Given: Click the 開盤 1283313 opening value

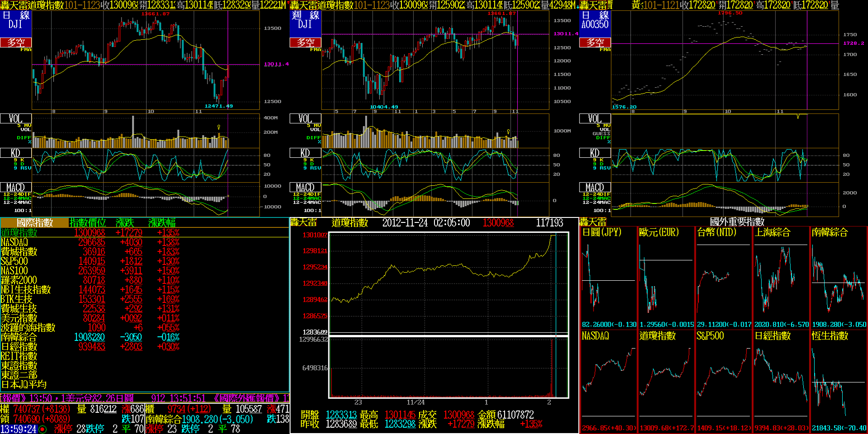Looking at the screenshot, I should click(341, 415).
